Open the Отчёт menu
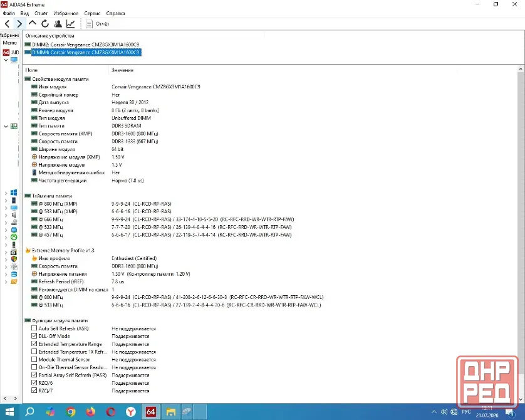The height and width of the screenshot is (420, 525). click(41, 13)
